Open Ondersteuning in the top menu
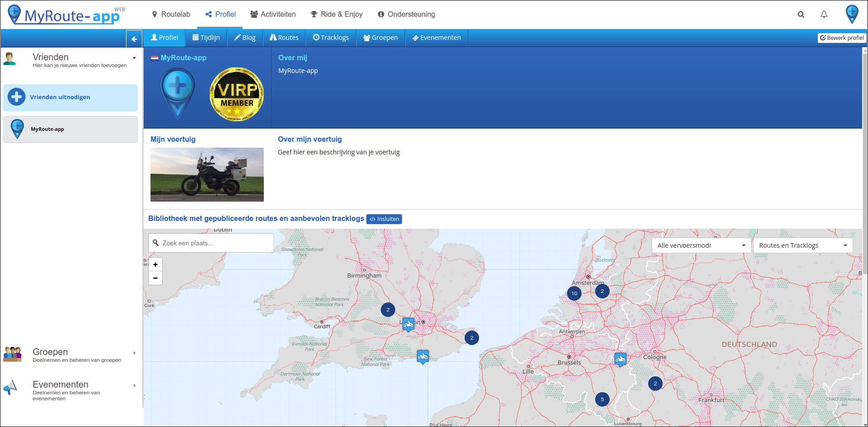Viewport: 868px width, 427px height. click(x=406, y=14)
